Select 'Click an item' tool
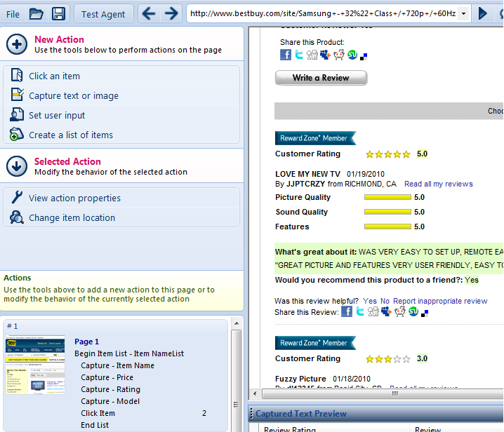 click(x=121, y=76)
